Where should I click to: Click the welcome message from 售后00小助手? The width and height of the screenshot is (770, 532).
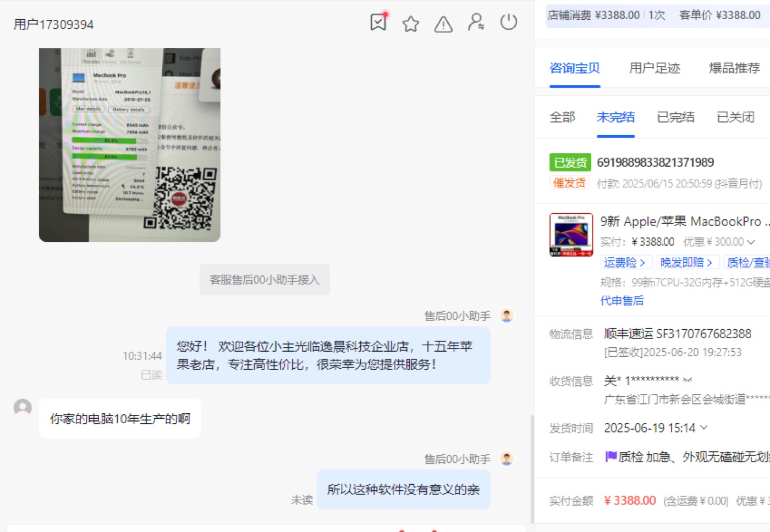pyautogui.click(x=328, y=355)
